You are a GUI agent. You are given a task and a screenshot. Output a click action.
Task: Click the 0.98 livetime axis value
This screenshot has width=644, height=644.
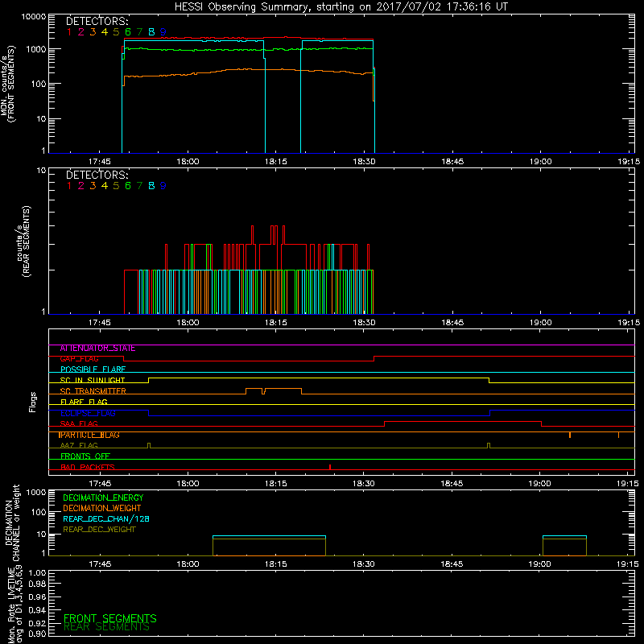(x=37, y=584)
